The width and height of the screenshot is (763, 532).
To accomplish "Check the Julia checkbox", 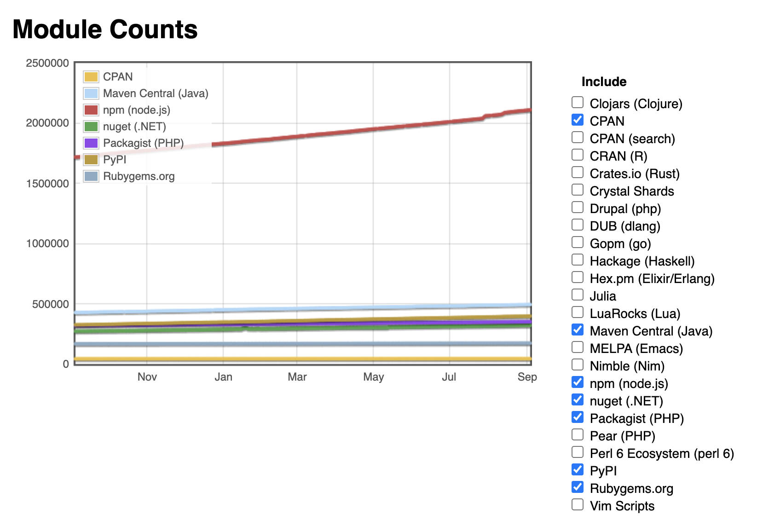I will (578, 295).
